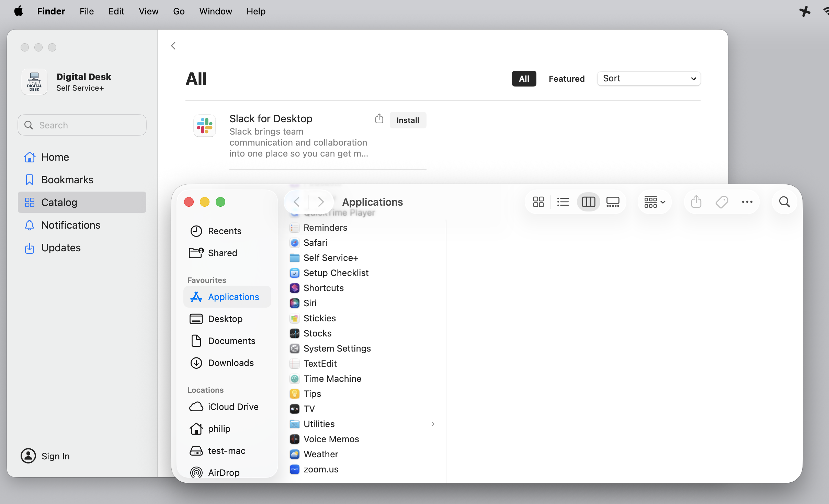Click the Sign In account icon
The width and height of the screenshot is (829, 504).
coord(28,456)
